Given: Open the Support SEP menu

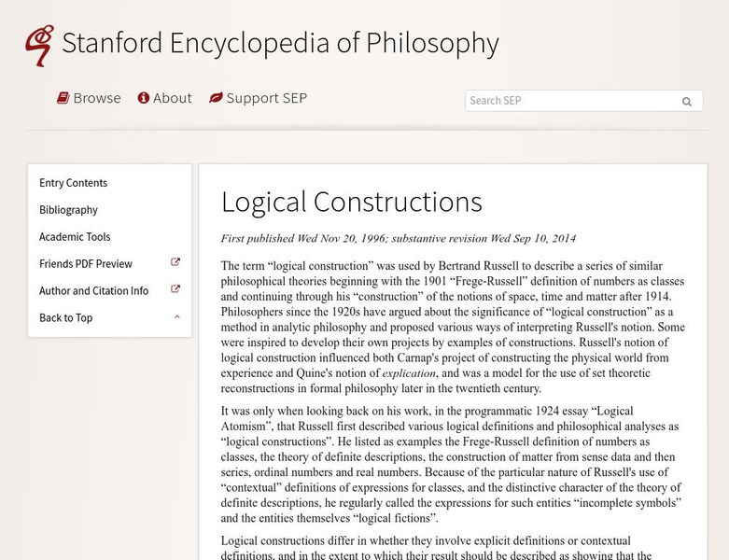Looking at the screenshot, I should point(258,98).
